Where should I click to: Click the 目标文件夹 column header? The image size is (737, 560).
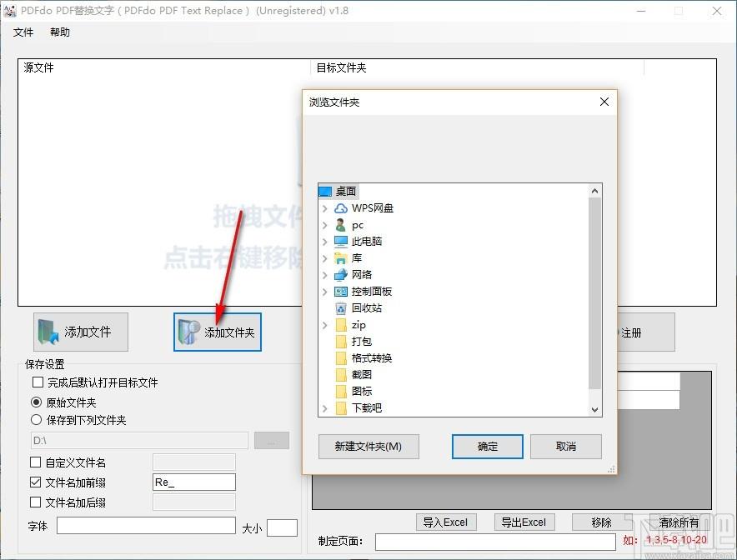pos(477,67)
